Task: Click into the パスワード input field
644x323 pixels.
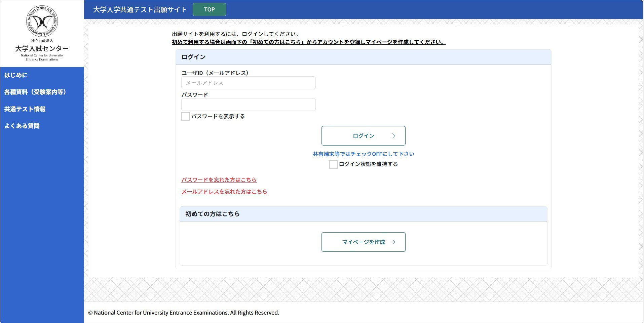Action: coord(248,105)
